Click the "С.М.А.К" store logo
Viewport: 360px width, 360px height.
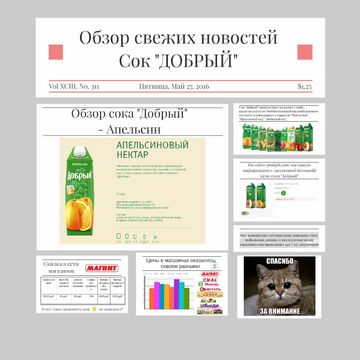pyautogui.click(x=211, y=280)
